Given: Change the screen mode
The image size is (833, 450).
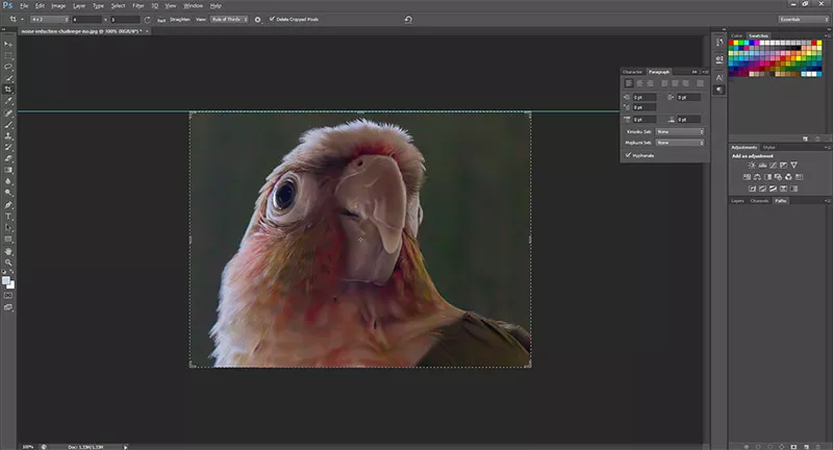Looking at the screenshot, I should pyautogui.click(x=8, y=307).
